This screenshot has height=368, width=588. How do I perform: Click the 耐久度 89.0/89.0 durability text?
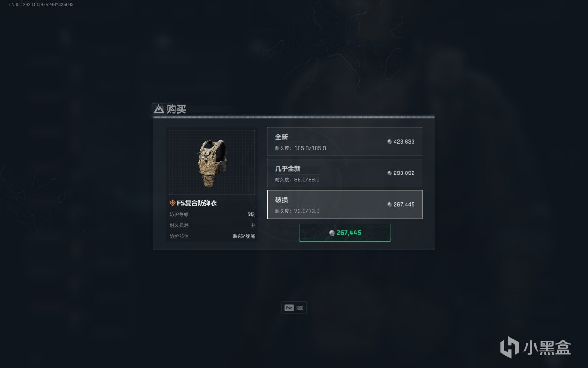(x=297, y=179)
